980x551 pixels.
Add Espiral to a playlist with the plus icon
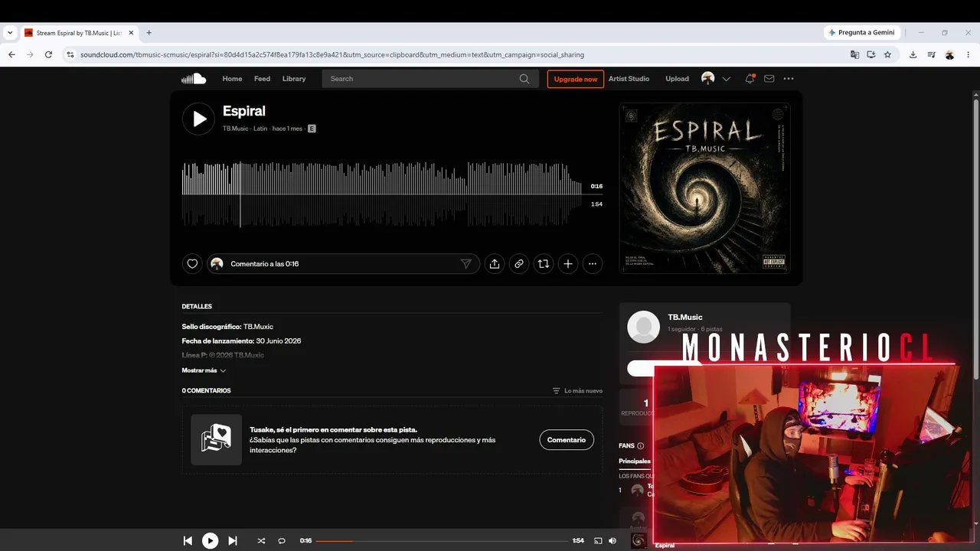coord(568,264)
